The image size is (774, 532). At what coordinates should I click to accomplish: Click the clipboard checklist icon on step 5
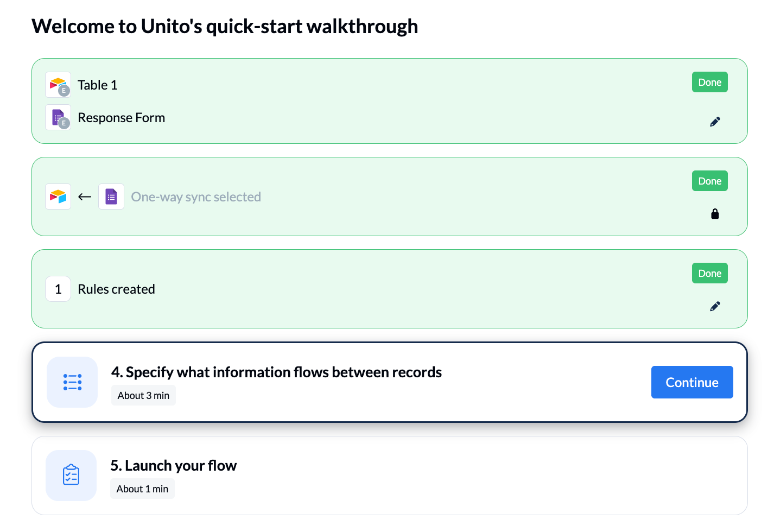pyautogui.click(x=71, y=476)
